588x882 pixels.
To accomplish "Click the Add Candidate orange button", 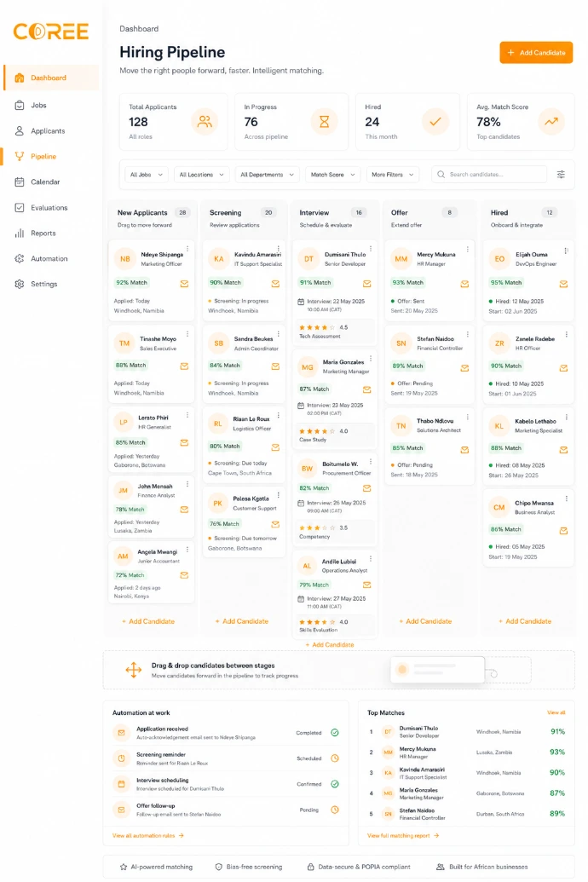I will click(x=536, y=52).
